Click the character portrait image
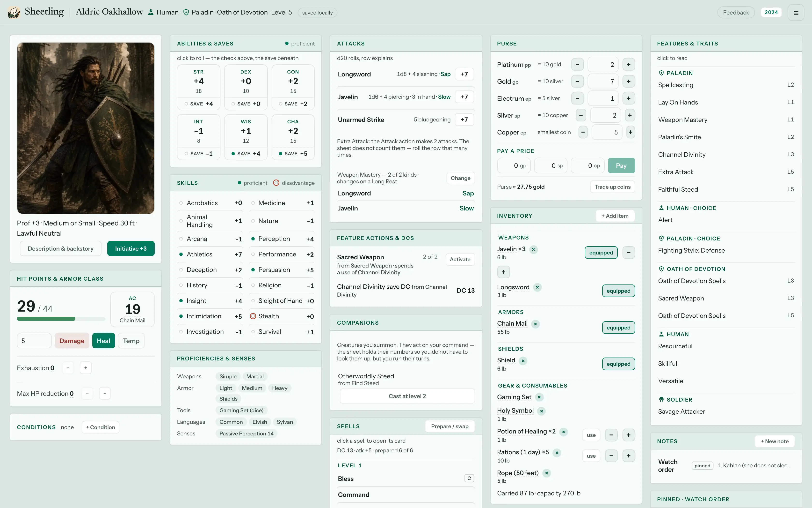The image size is (812, 508). (86, 128)
